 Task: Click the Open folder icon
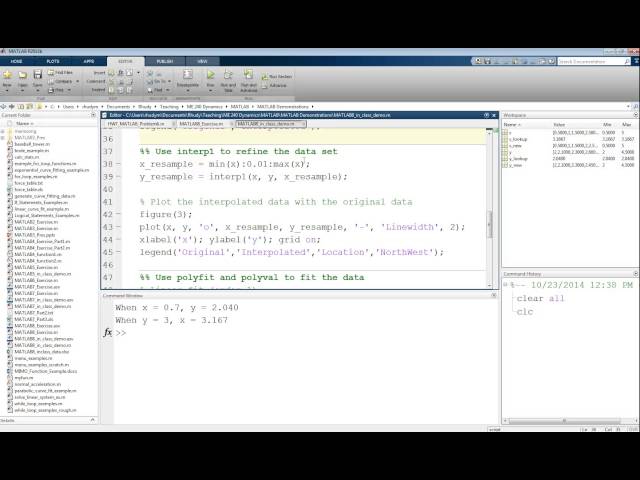coord(22,74)
